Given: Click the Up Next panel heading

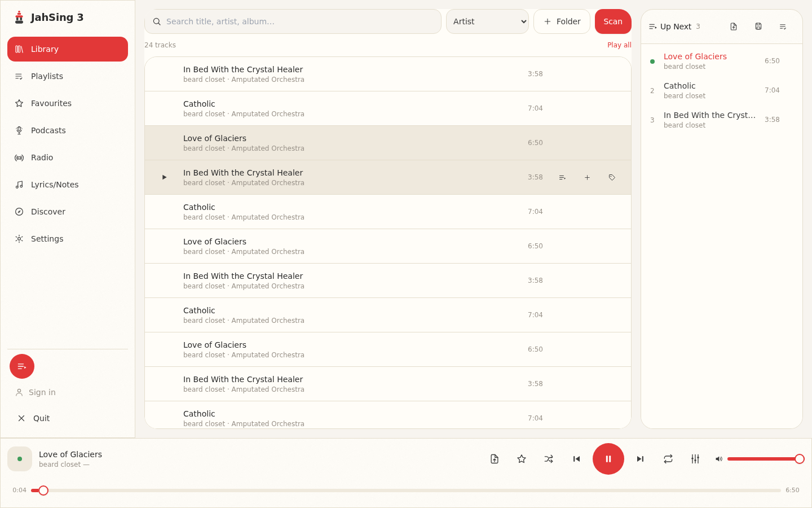Looking at the screenshot, I should (675, 27).
